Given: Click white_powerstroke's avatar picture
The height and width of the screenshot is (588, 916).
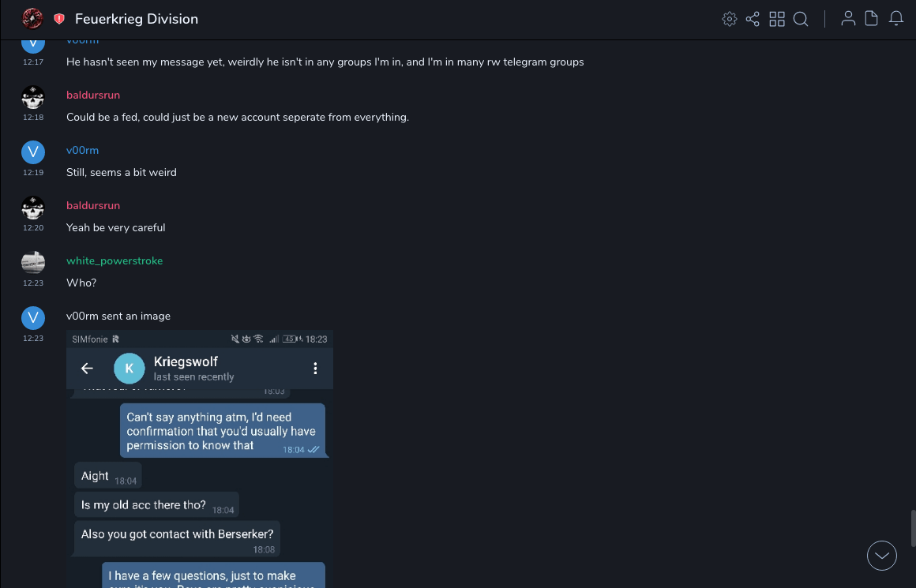Looking at the screenshot, I should [x=32, y=262].
